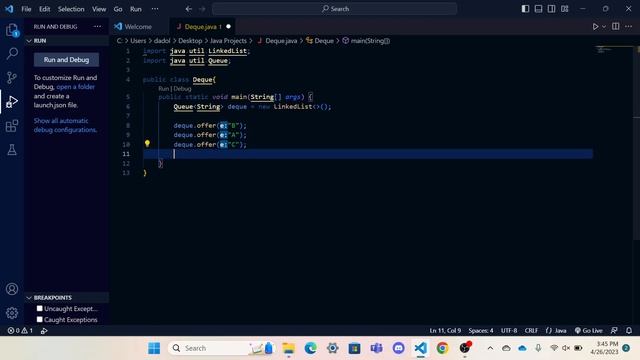The height and width of the screenshot is (360, 640).
Task: Open Discord from the taskbar
Action: click(x=398, y=348)
